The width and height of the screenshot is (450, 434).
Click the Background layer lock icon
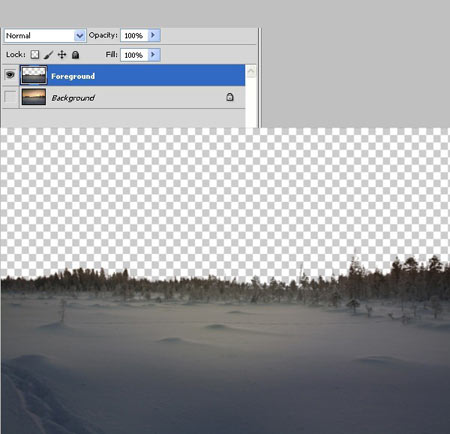[x=230, y=97]
